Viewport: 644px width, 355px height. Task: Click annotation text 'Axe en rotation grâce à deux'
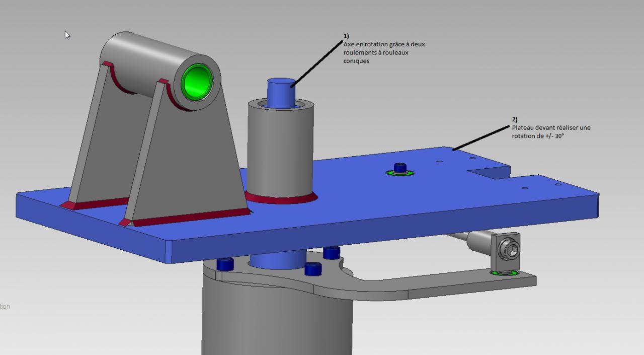click(x=384, y=44)
